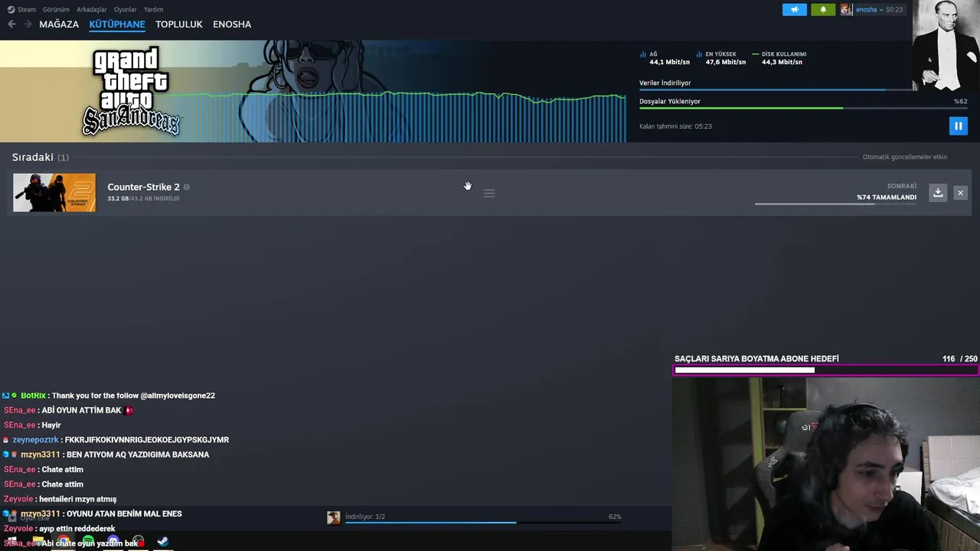The height and width of the screenshot is (551, 980).
Task: Go back with the left arrow
Action: pyautogui.click(x=11, y=24)
